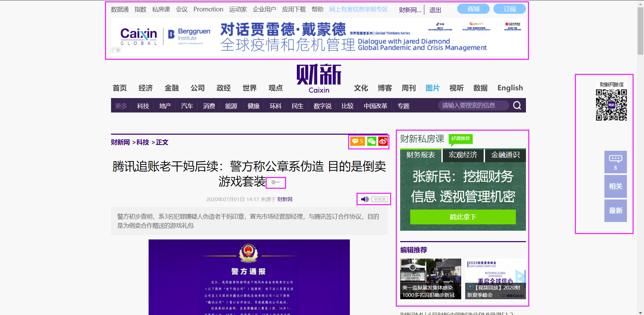Click 科技 in the breadcrumb

point(143,142)
